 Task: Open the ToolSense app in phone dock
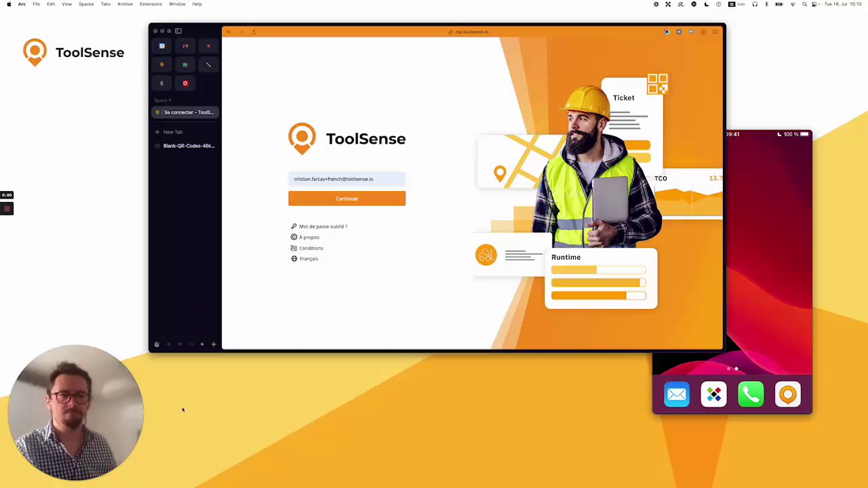[788, 394]
